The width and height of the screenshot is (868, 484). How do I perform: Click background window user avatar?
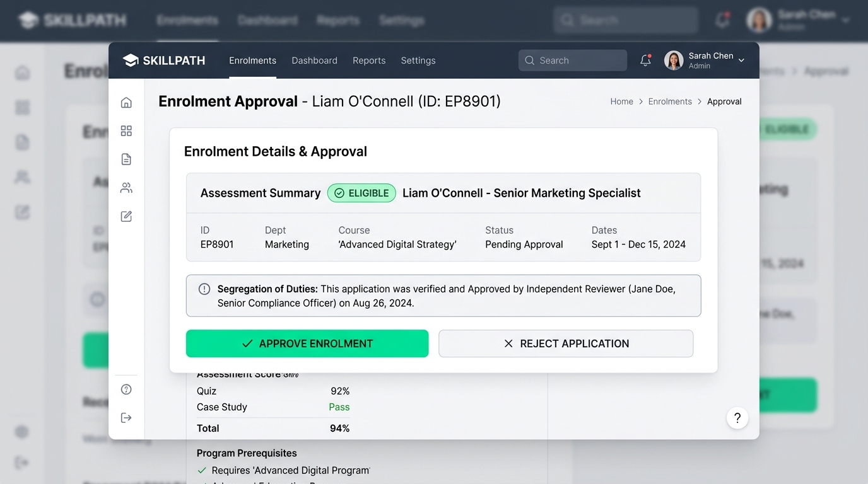tap(759, 20)
